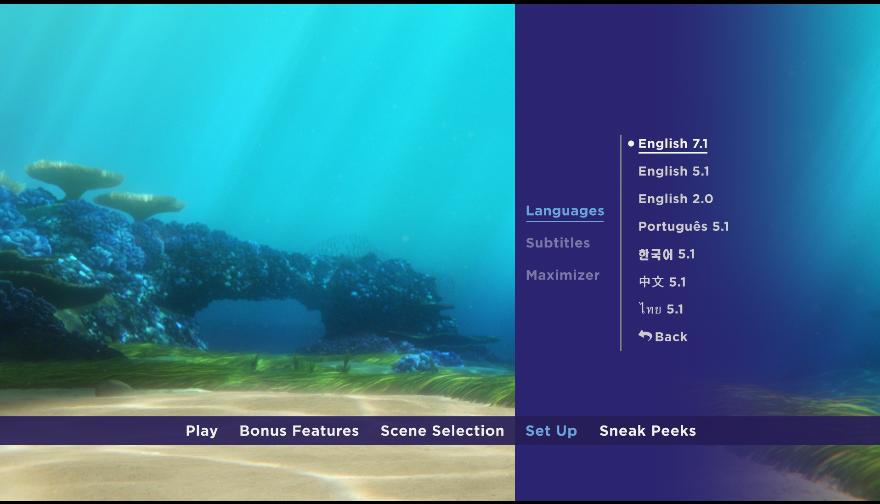
Task: Open the Languages submenu
Action: click(565, 211)
